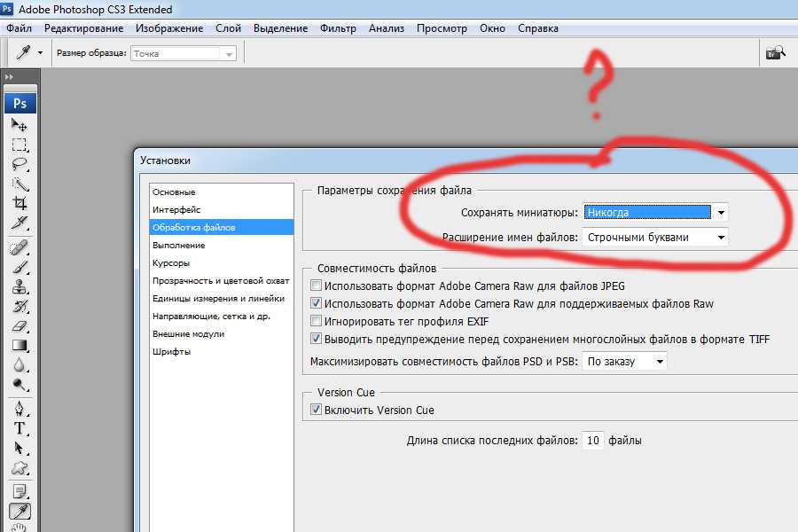Toggle the Игнорировать тег профиля EXIF checkbox
This screenshot has width=798, height=532.
click(316, 321)
